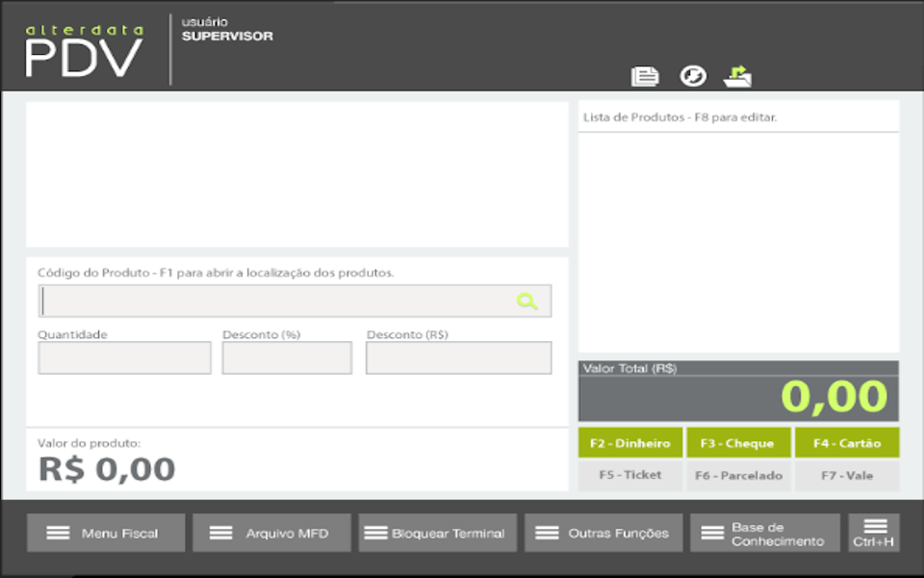The height and width of the screenshot is (578, 924).
Task: Click the Alterdata PDV logo
Action: pos(84,51)
